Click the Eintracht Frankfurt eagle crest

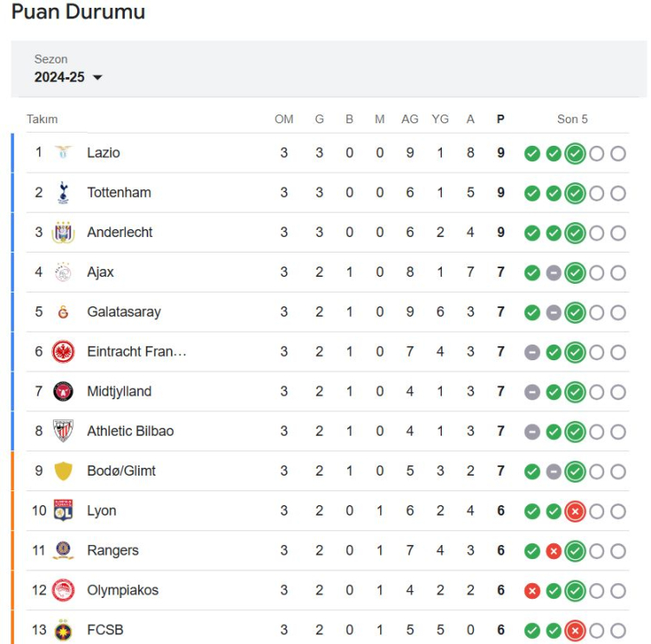(63, 352)
